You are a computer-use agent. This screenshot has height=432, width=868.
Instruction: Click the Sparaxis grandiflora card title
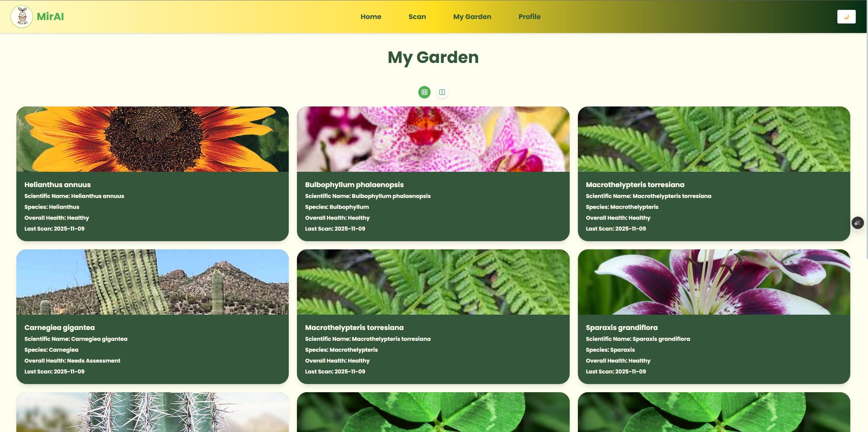(x=621, y=328)
